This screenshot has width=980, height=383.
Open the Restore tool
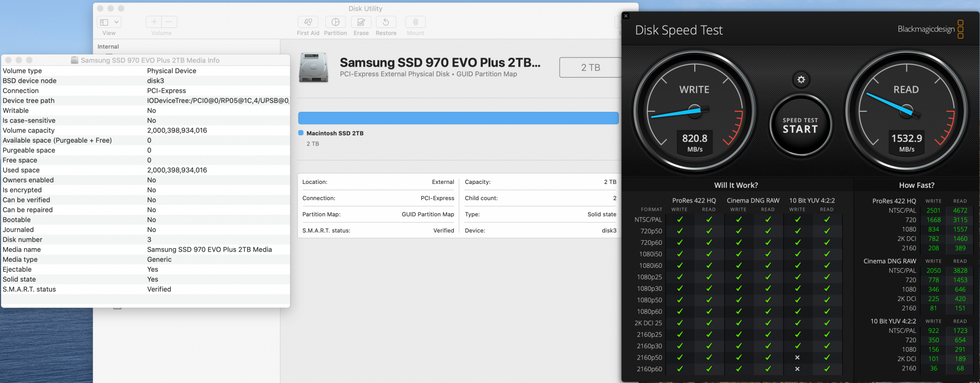coord(386,22)
